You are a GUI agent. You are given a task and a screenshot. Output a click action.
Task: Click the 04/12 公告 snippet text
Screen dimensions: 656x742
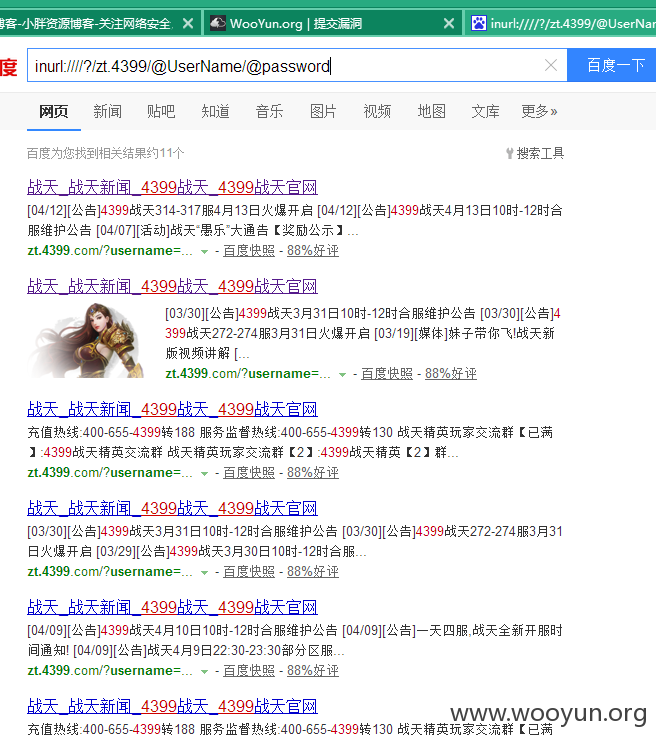(295, 220)
